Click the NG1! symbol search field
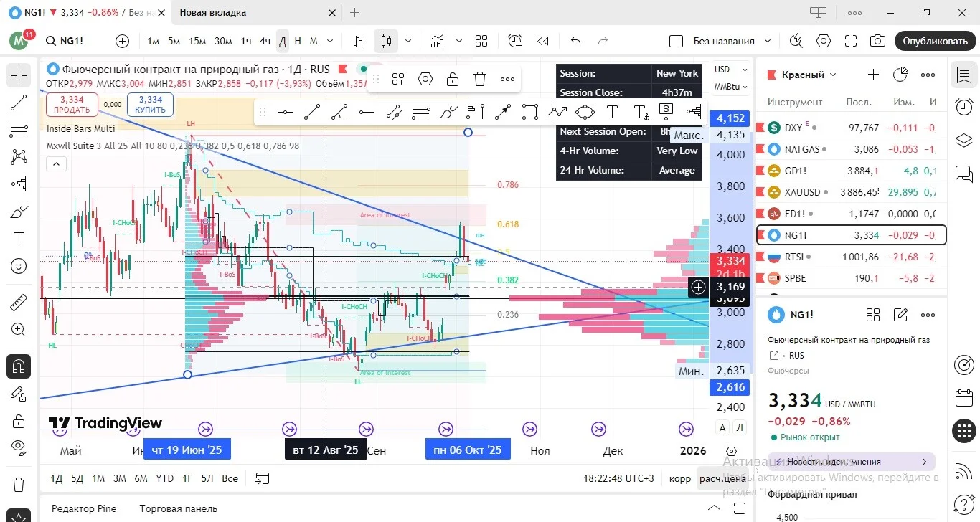The width and height of the screenshot is (980, 522). pos(70,41)
